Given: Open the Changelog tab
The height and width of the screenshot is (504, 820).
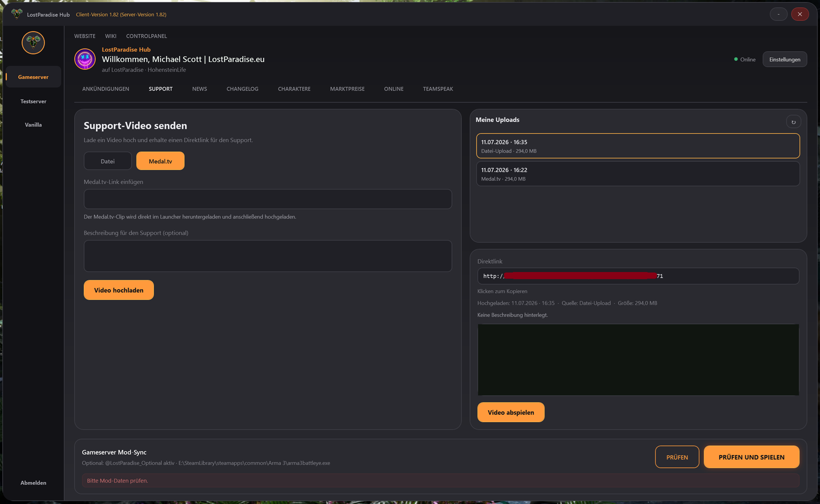Looking at the screenshot, I should click(242, 89).
